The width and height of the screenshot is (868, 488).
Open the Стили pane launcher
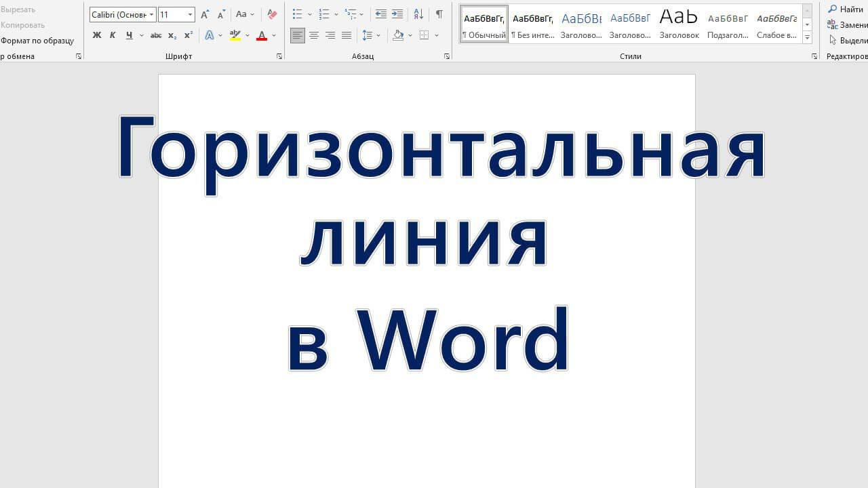pyautogui.click(x=814, y=57)
